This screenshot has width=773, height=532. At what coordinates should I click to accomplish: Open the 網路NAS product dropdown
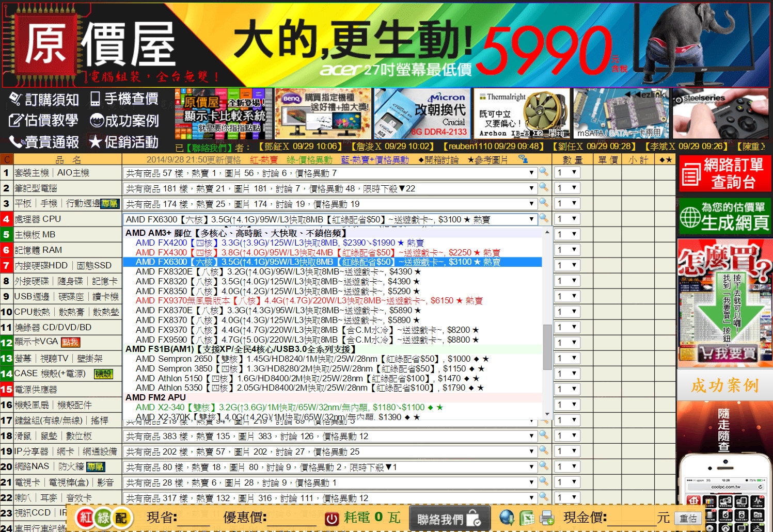pos(330,467)
